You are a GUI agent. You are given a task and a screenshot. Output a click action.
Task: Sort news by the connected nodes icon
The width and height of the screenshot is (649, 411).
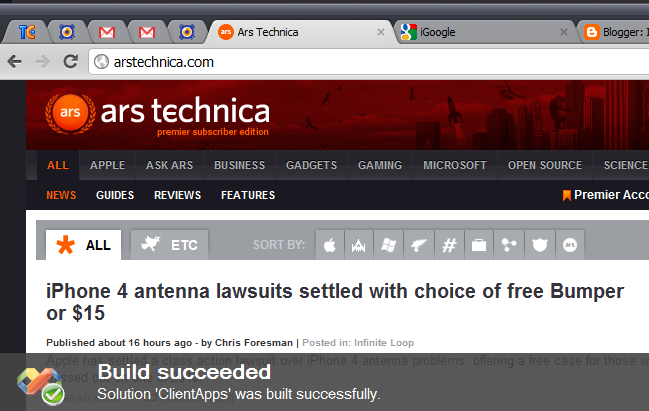point(509,245)
